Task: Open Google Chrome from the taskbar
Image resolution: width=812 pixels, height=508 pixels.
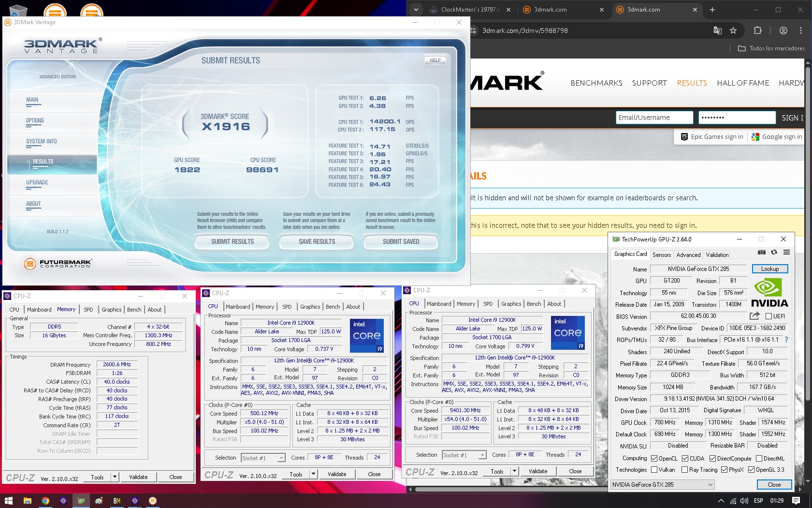Action: [x=45, y=501]
